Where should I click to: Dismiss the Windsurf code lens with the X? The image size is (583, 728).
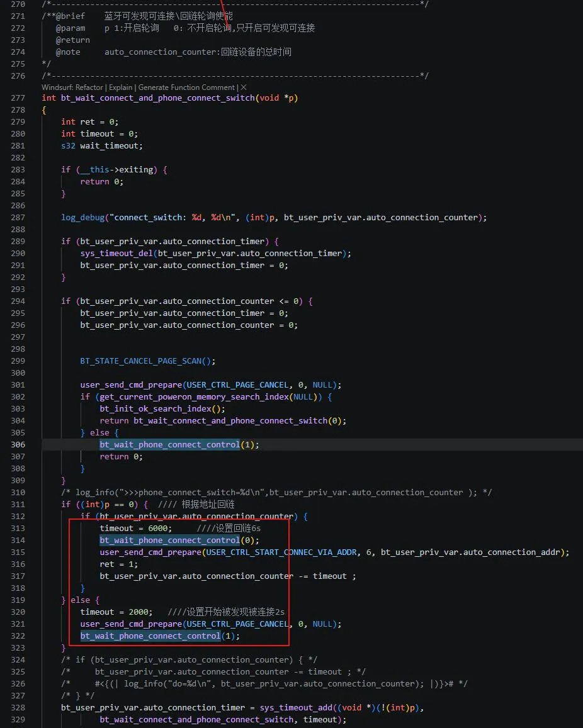244,87
